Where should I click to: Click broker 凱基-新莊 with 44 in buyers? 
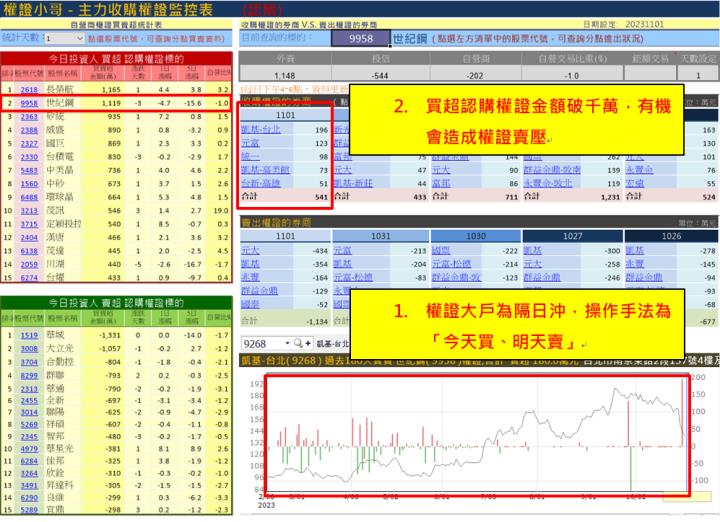(x=353, y=183)
